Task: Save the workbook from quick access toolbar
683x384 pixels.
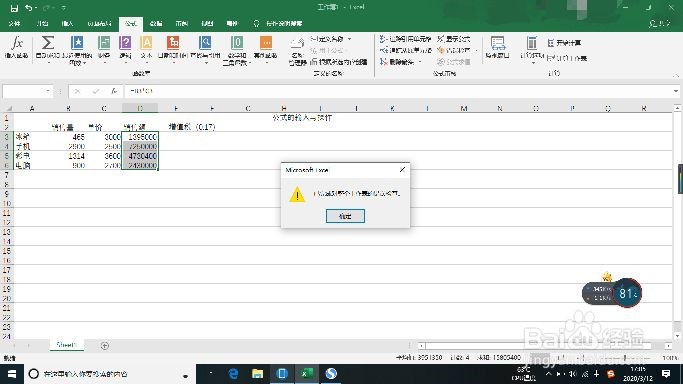Action: pos(14,8)
